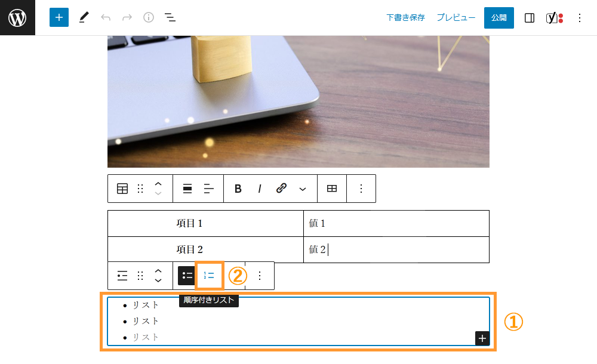Click the WordPress logo icon
The image size is (597, 364).
(17, 17)
